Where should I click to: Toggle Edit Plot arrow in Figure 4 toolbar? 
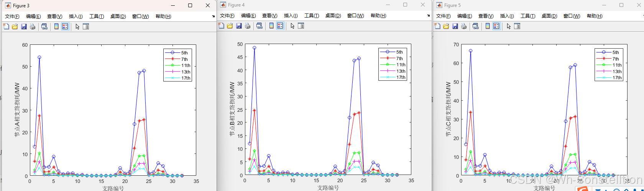click(292, 26)
